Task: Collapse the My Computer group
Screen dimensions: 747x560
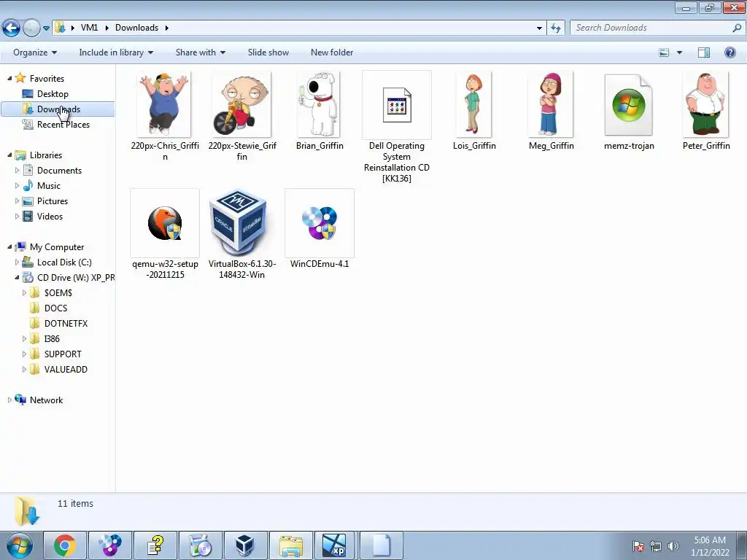Action: (9, 246)
